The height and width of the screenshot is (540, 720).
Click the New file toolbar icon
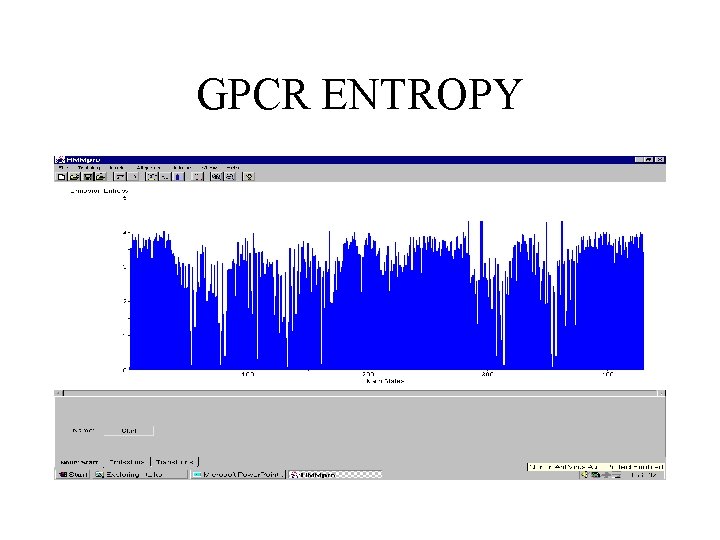pos(62,176)
